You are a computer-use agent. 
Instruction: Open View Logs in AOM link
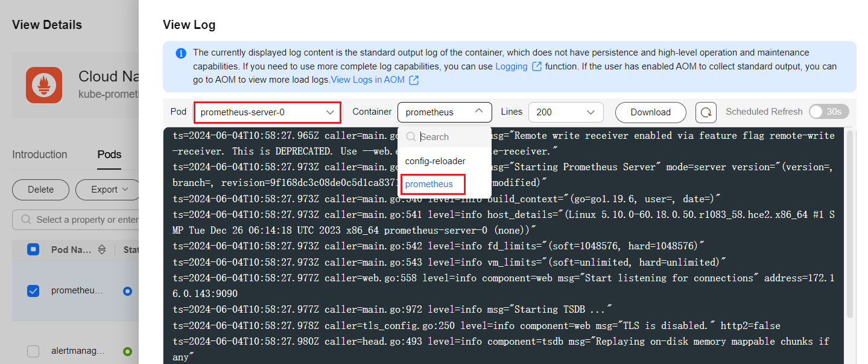click(368, 80)
